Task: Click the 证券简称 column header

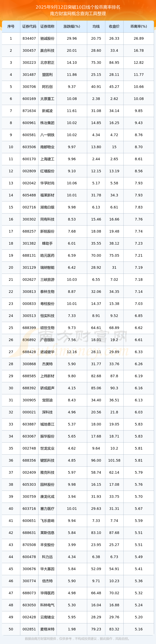Action: (47, 26)
